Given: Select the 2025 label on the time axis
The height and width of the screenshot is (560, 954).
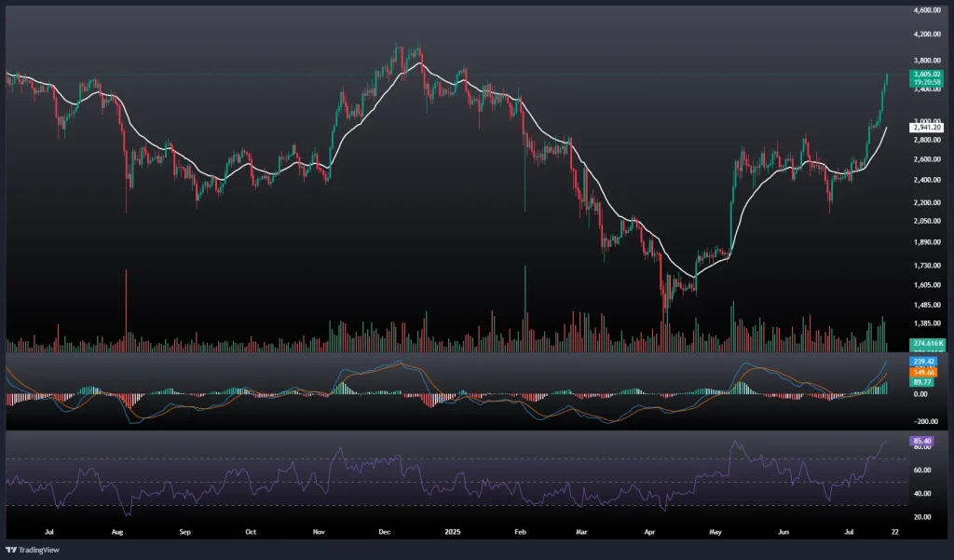Looking at the screenshot, I should pos(451,531).
